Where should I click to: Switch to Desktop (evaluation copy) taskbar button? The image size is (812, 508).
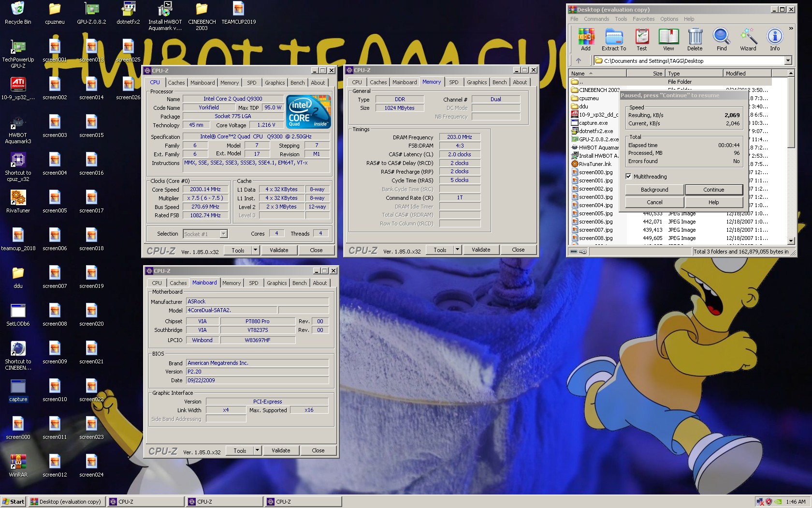[x=66, y=502]
